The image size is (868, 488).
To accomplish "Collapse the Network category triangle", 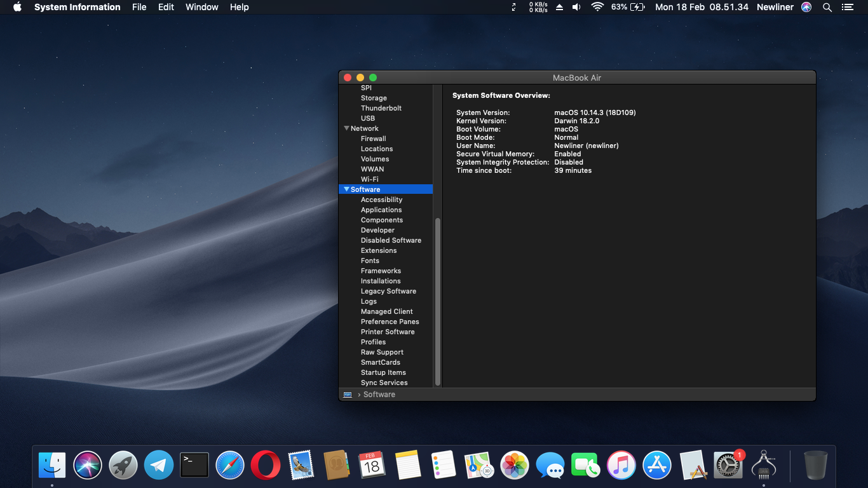I will click(x=346, y=128).
